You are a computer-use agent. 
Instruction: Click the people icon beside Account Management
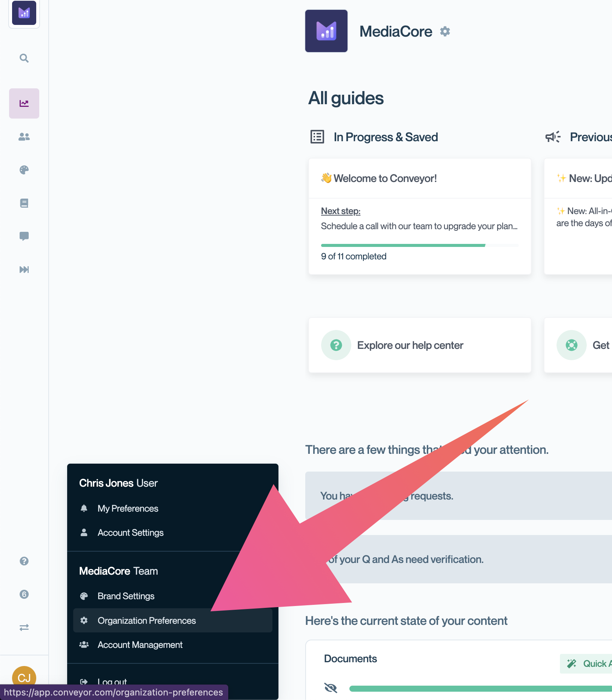point(84,644)
